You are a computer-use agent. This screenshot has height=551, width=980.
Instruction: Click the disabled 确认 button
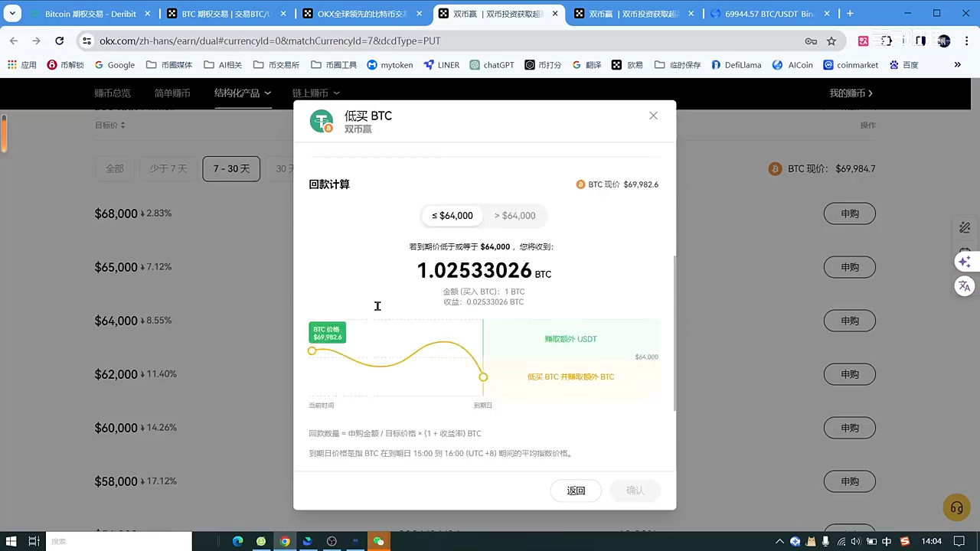pyautogui.click(x=635, y=491)
